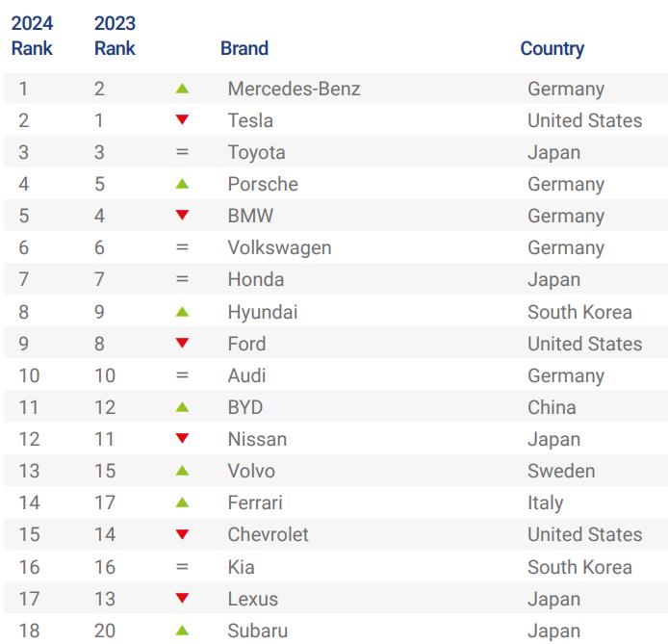The height and width of the screenshot is (644, 668).
Task: Click the China country cell for BYD
Action: [x=552, y=407]
